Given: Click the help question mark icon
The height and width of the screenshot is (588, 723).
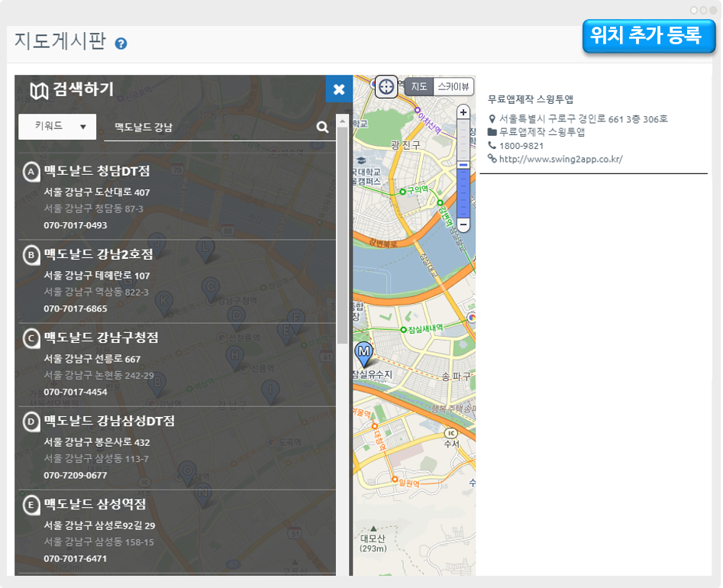Looking at the screenshot, I should point(121,44).
